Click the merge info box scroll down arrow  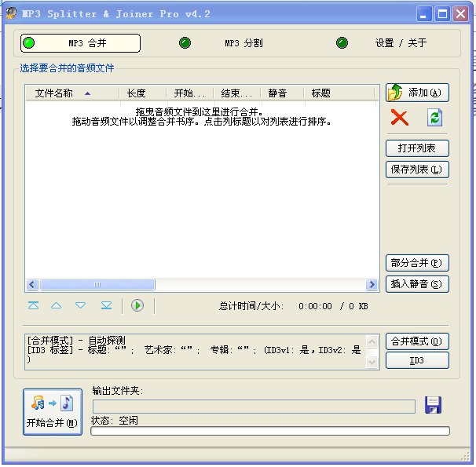point(372,362)
